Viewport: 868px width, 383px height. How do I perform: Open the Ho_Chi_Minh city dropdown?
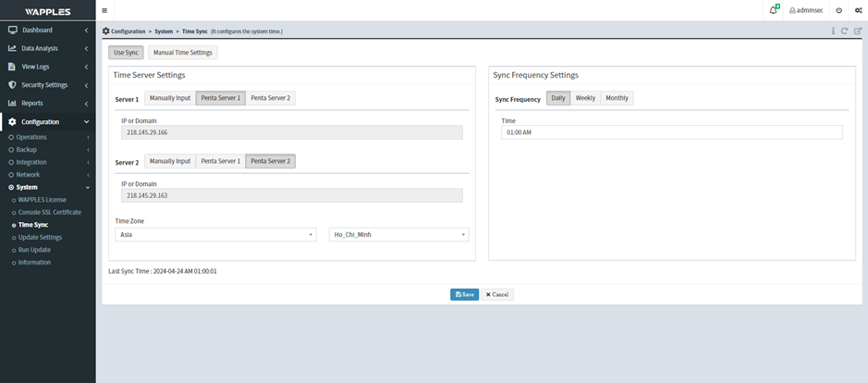coord(399,235)
